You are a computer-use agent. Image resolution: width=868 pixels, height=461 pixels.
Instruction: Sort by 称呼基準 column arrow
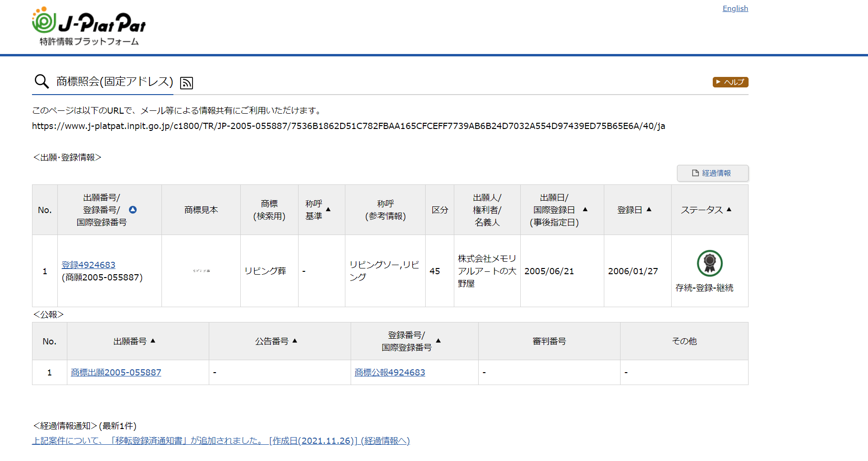point(328,210)
